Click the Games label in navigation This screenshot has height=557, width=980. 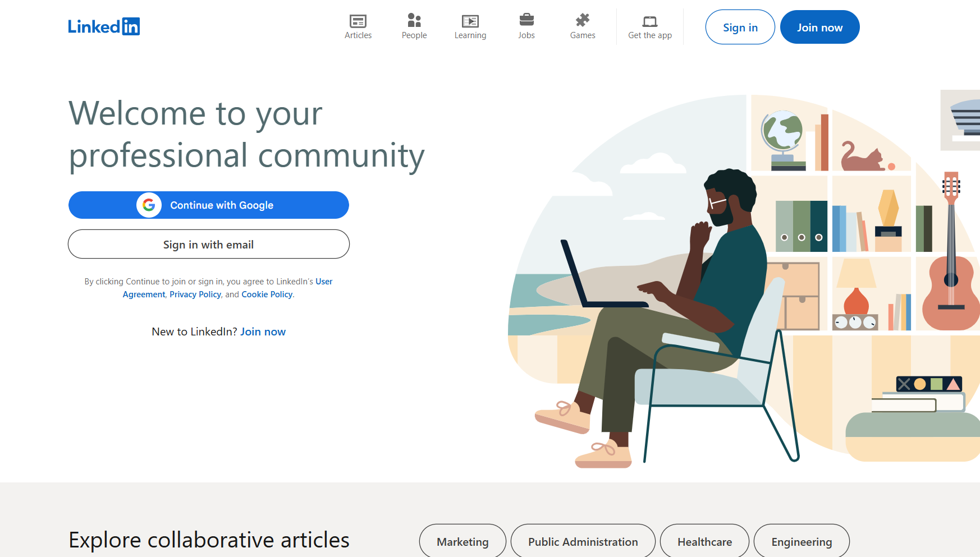(583, 35)
